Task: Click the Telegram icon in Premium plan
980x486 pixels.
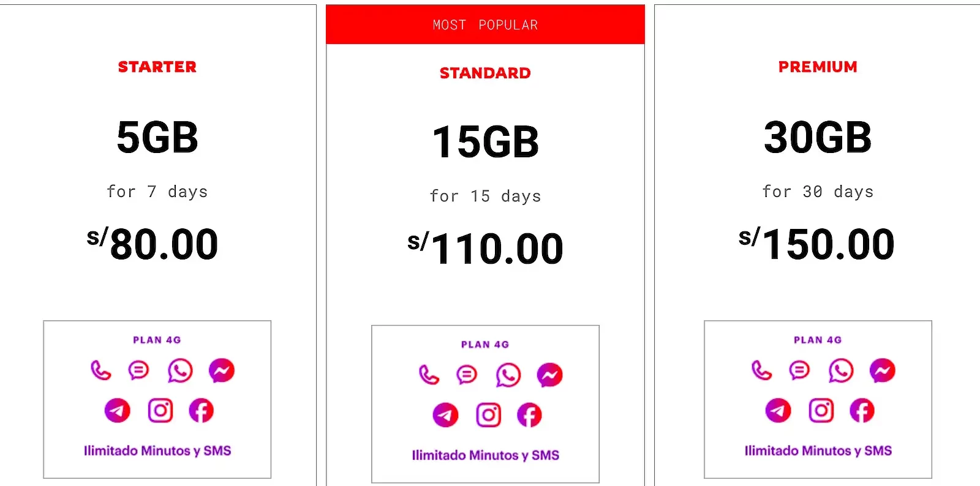Action: coord(778,411)
